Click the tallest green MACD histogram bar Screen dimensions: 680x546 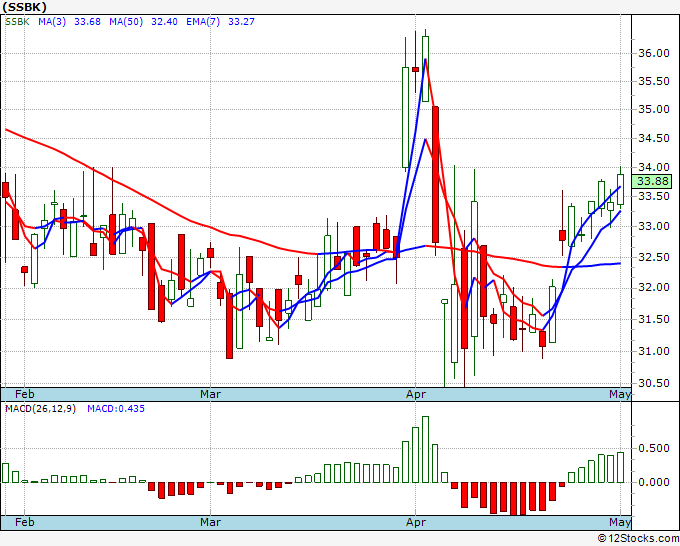tap(425, 450)
